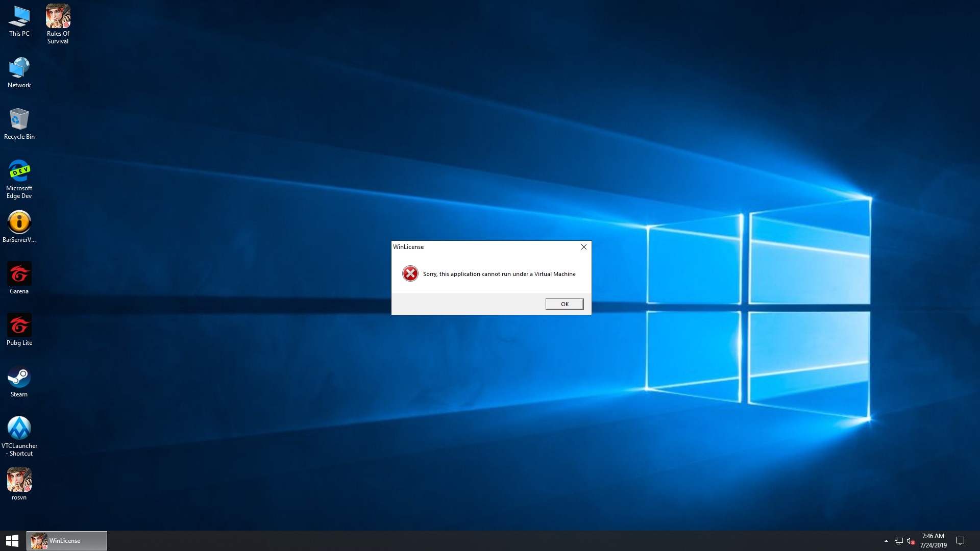Close the WinLicense error dialog

(x=583, y=247)
